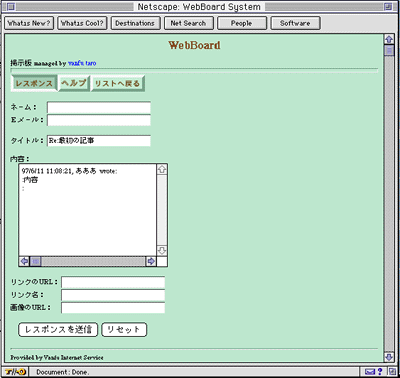Select the レスポンス tab button
Screen dimensions: 400x378
(34, 83)
